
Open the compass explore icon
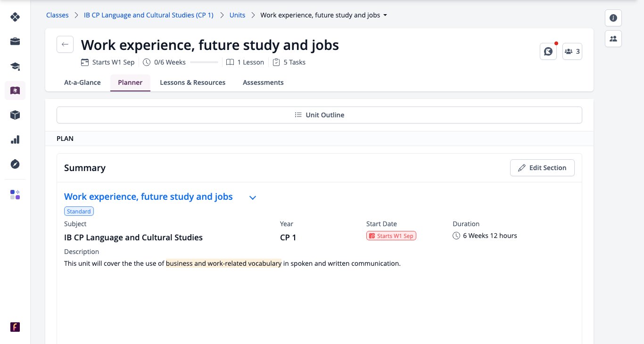tap(15, 164)
